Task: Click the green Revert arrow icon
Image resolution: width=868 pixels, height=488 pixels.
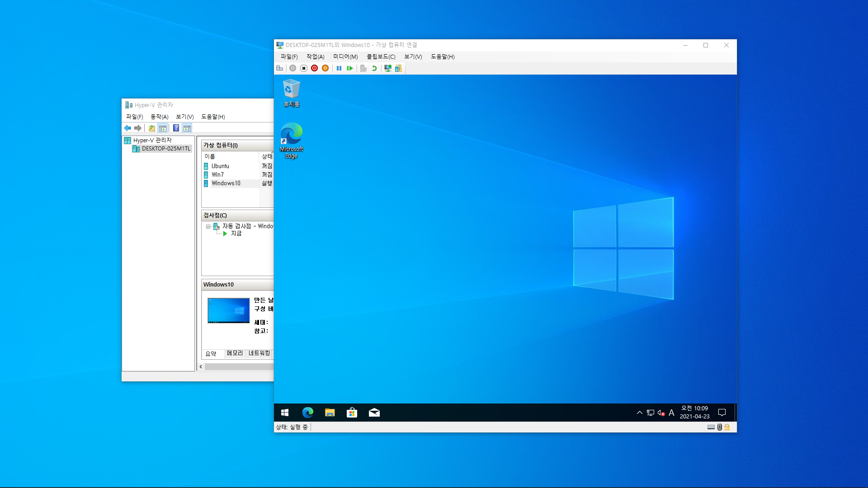Action: coord(374,68)
